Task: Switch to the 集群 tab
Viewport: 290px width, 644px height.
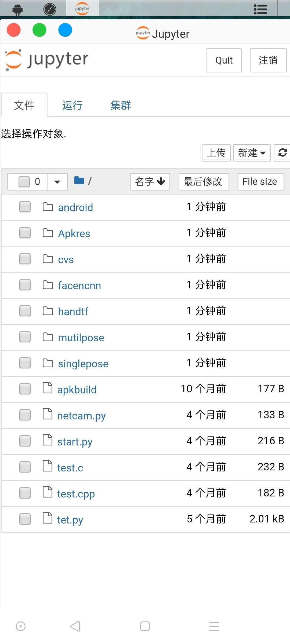Action: [121, 105]
